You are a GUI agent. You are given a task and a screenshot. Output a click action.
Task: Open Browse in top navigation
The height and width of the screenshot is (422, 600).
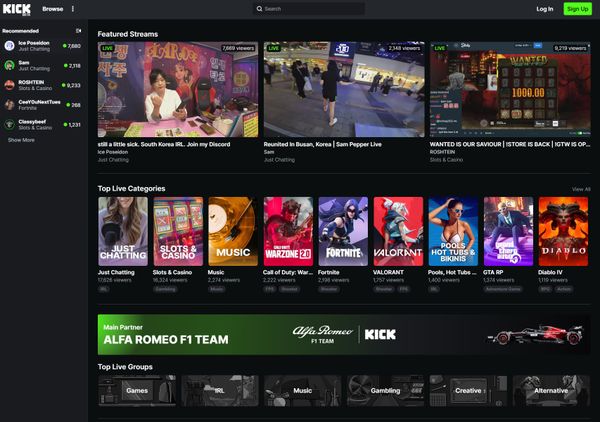[52, 9]
